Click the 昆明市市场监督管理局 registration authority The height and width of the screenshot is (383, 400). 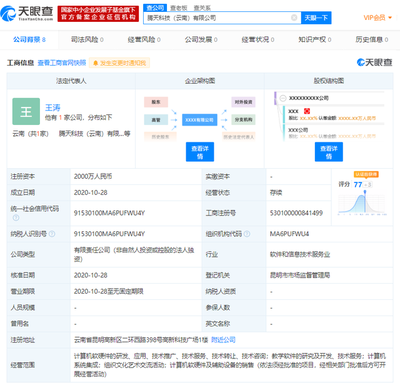(x=300, y=275)
